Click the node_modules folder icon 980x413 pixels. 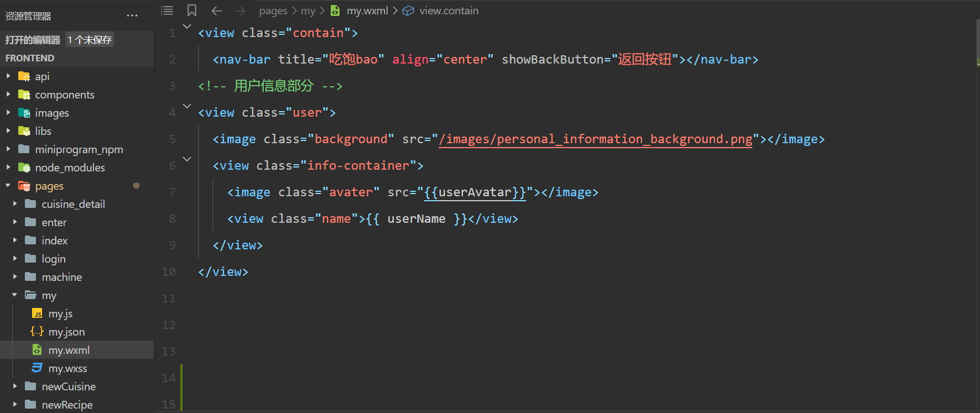pos(24,168)
